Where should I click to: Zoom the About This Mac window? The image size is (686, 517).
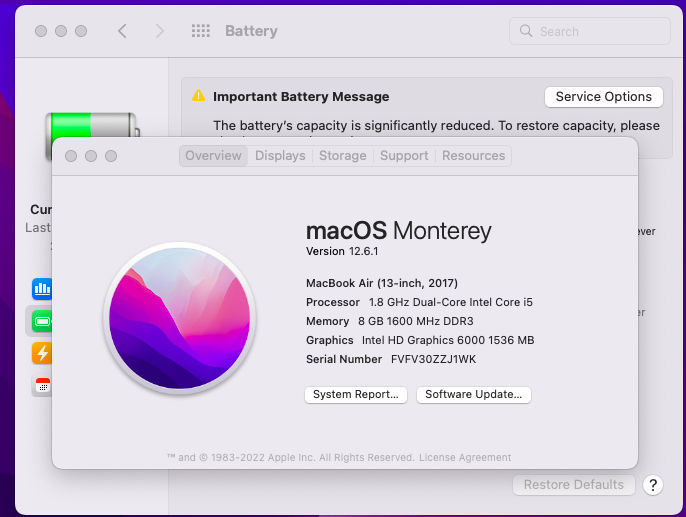click(111, 156)
